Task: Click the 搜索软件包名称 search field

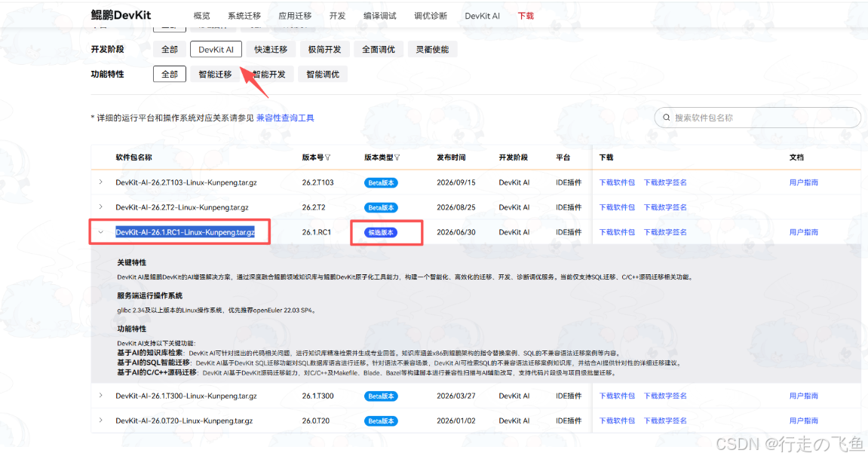Action: click(x=757, y=118)
